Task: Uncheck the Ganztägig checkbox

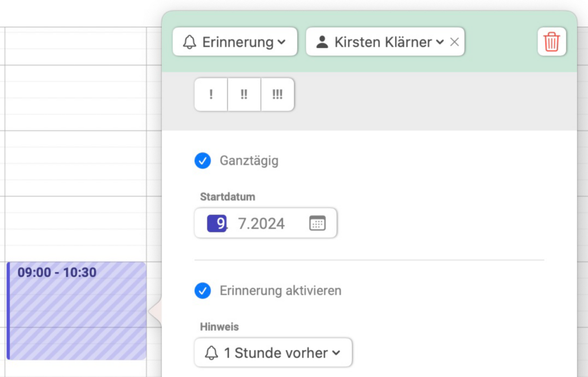Action: coord(203,161)
